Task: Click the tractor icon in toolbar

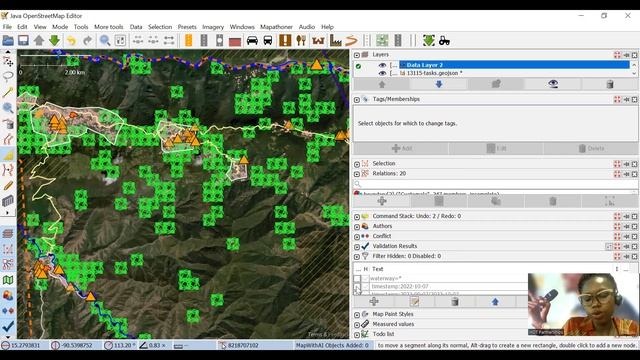Action: coord(444,40)
